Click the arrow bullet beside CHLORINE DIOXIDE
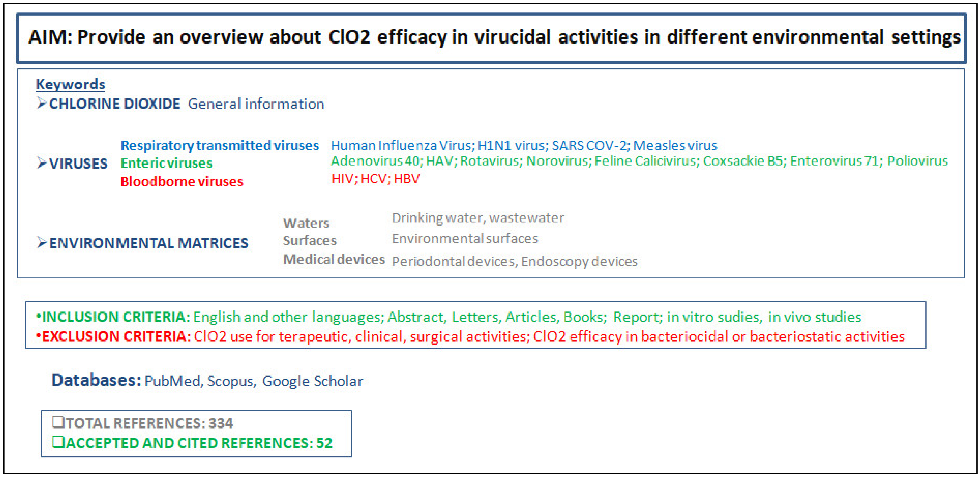 (x=41, y=103)
